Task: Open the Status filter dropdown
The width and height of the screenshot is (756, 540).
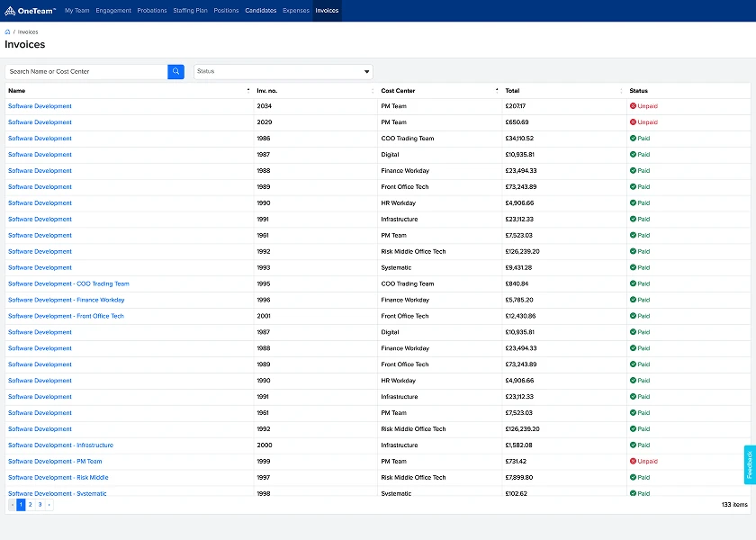Action: 283,71
